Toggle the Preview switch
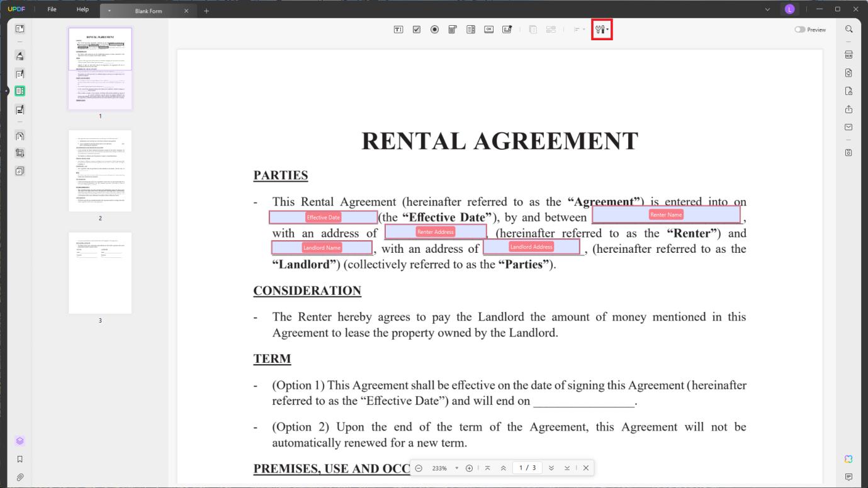Image resolution: width=868 pixels, height=488 pixels. (801, 29)
